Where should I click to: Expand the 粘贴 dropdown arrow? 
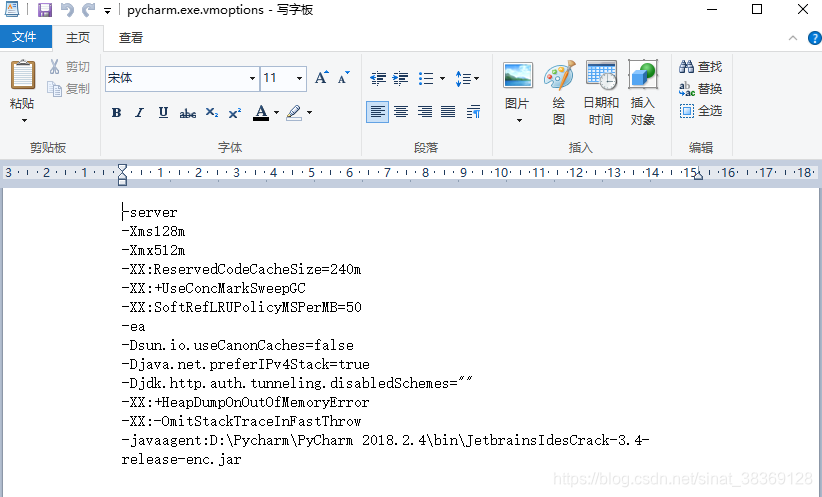tap(24, 121)
